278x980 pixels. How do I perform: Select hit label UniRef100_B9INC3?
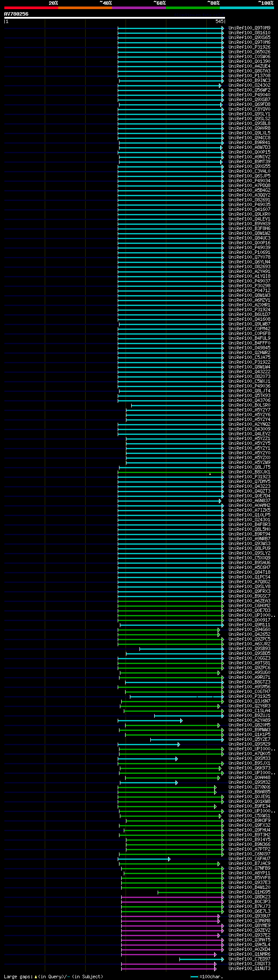click(249, 81)
